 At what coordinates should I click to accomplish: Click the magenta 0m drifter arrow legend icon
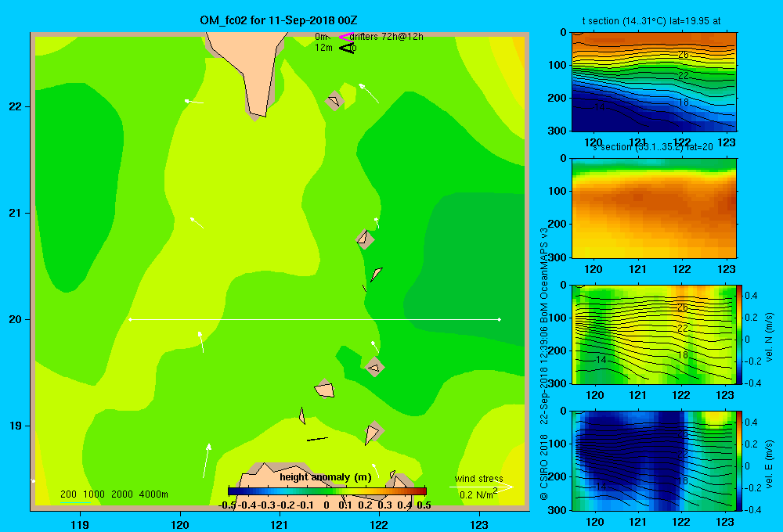[346, 37]
